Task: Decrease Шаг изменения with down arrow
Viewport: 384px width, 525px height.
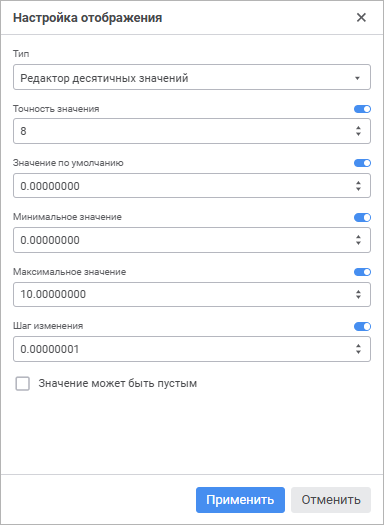Action: [358, 352]
